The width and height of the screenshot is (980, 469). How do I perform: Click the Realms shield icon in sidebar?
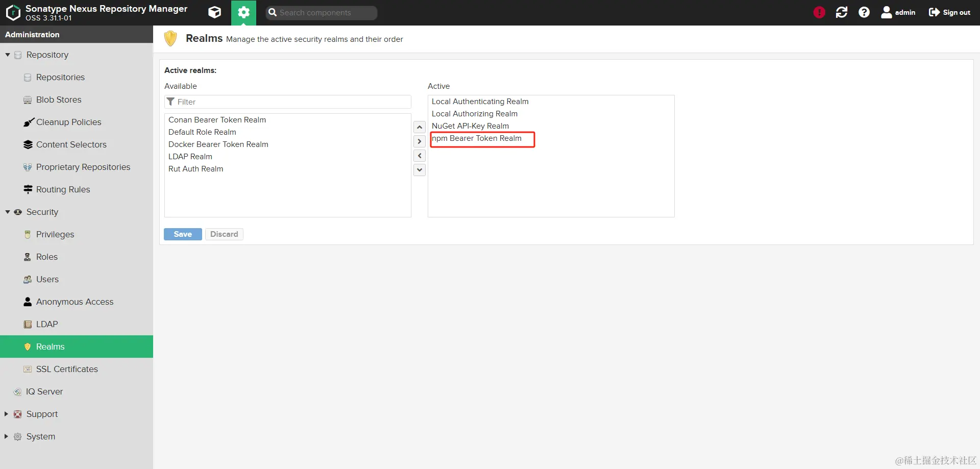point(28,347)
